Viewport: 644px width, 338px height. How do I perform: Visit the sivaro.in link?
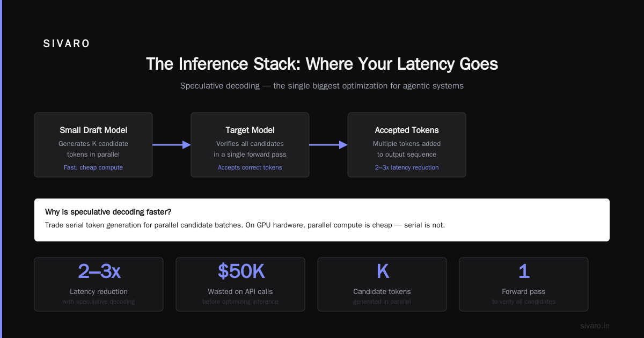coord(595,326)
